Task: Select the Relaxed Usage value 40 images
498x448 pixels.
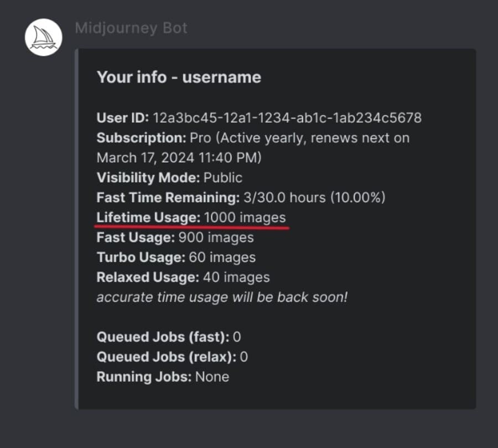Action: pos(236,277)
